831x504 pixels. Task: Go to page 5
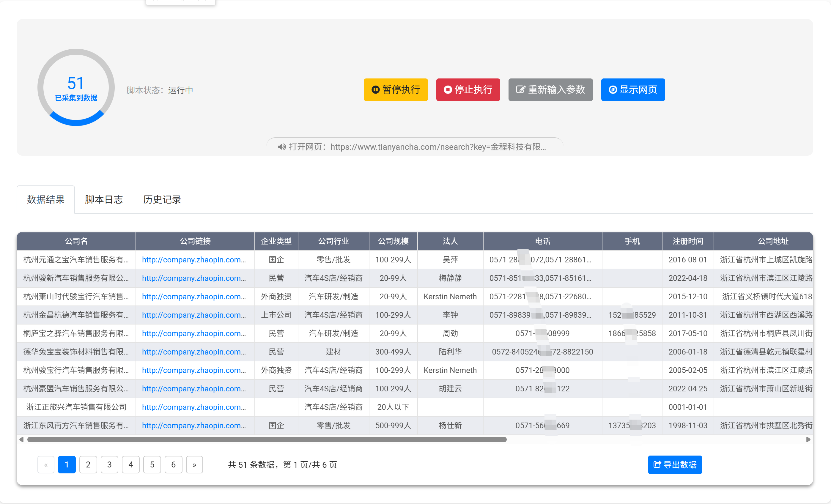point(152,464)
